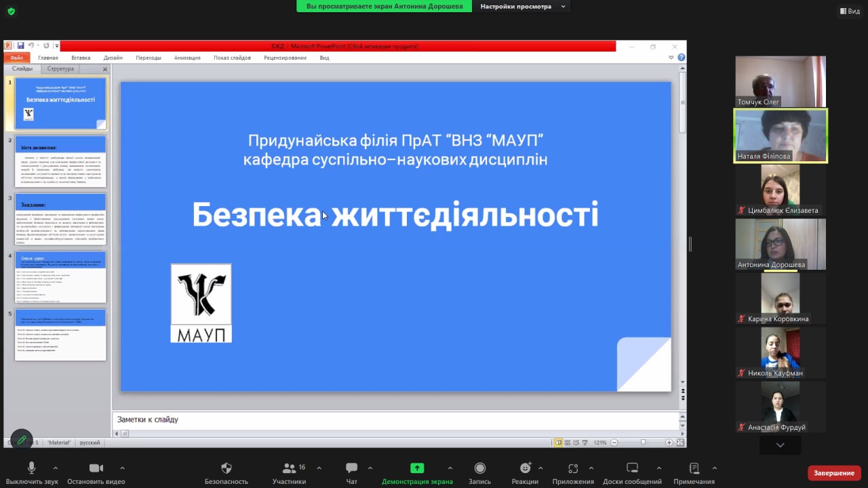Stop video using the camera icon

[96, 468]
